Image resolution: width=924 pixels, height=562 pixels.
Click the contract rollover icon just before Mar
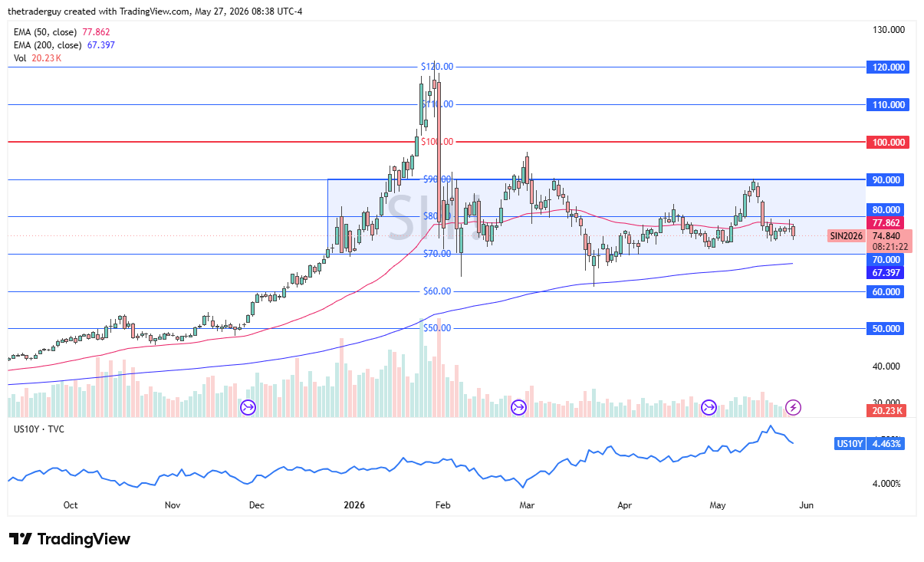518,407
